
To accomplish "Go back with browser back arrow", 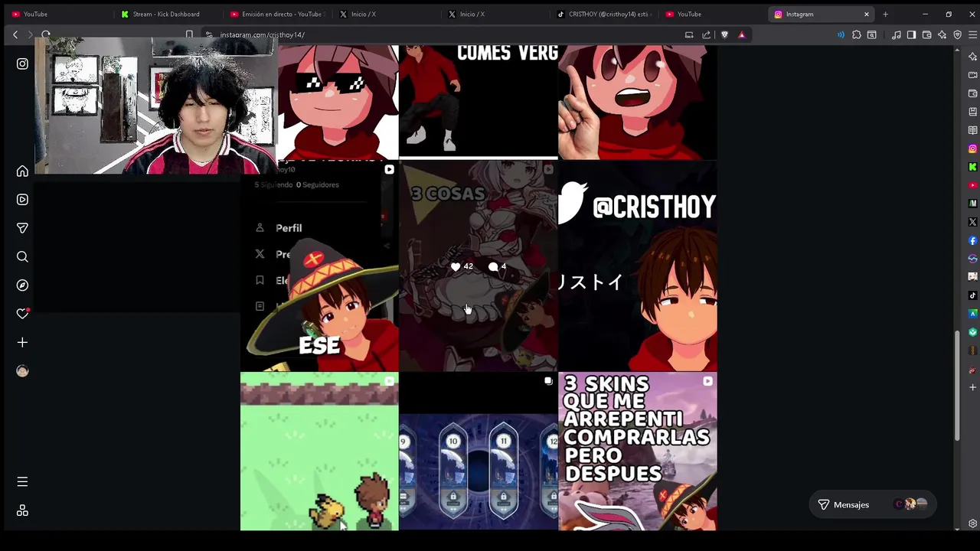I will coord(15,34).
